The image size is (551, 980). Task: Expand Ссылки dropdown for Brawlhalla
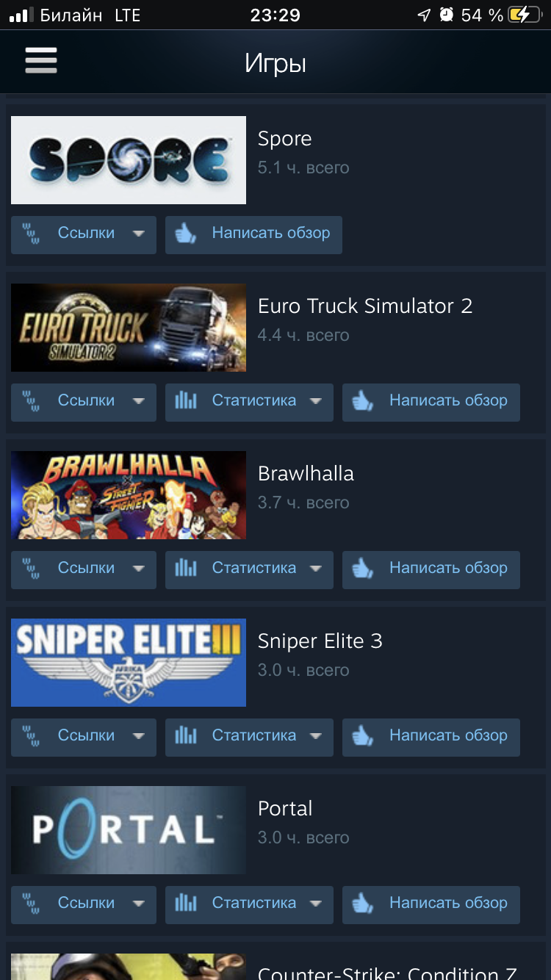pyautogui.click(x=138, y=569)
